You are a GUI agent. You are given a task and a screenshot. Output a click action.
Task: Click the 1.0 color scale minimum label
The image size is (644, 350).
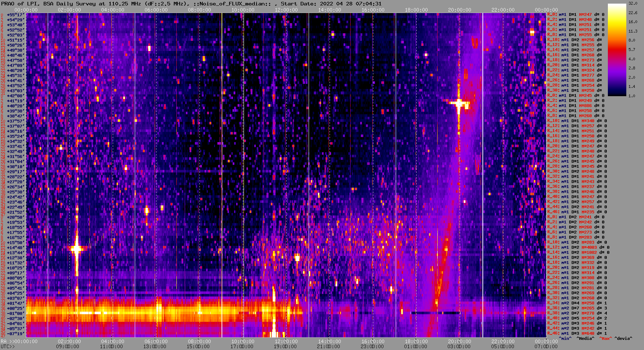pyautogui.click(x=632, y=96)
